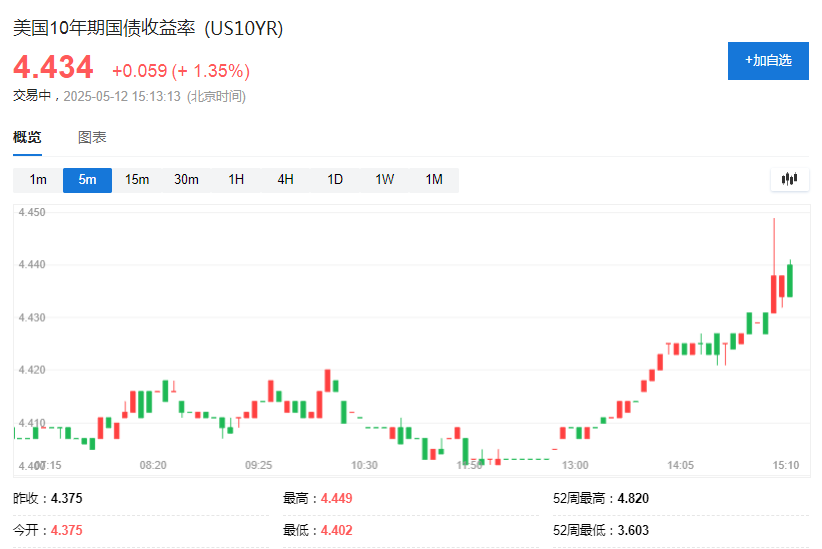
Task: Select the 15m interval
Action: (x=137, y=180)
